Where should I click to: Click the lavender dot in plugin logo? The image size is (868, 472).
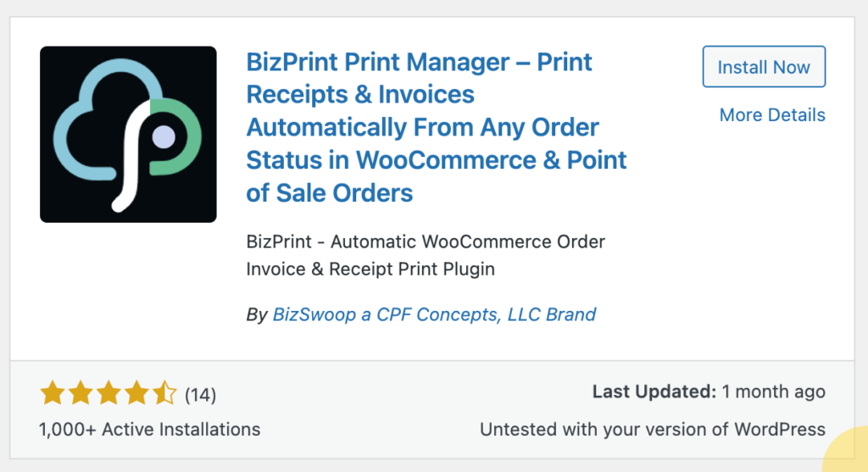164,136
